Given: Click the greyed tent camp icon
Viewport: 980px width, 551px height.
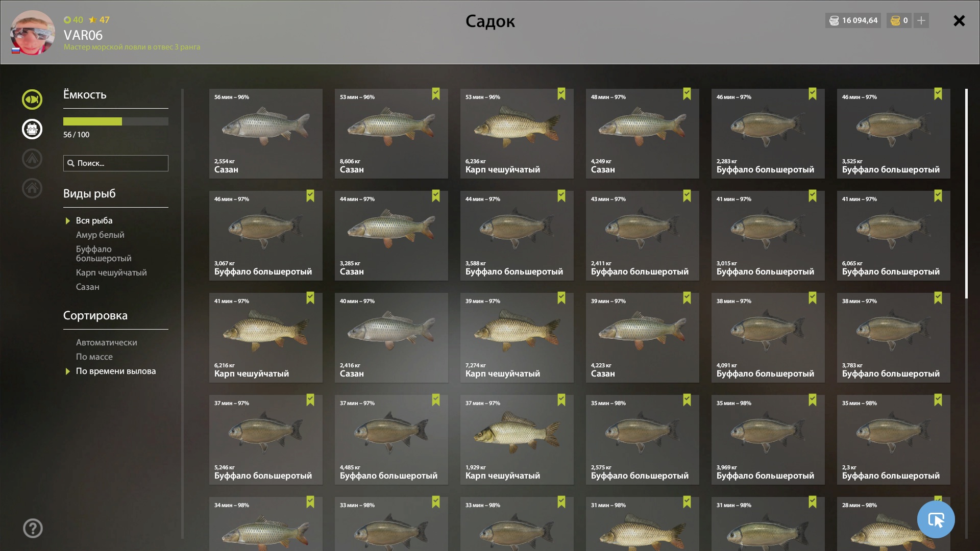Looking at the screenshot, I should 32,159.
